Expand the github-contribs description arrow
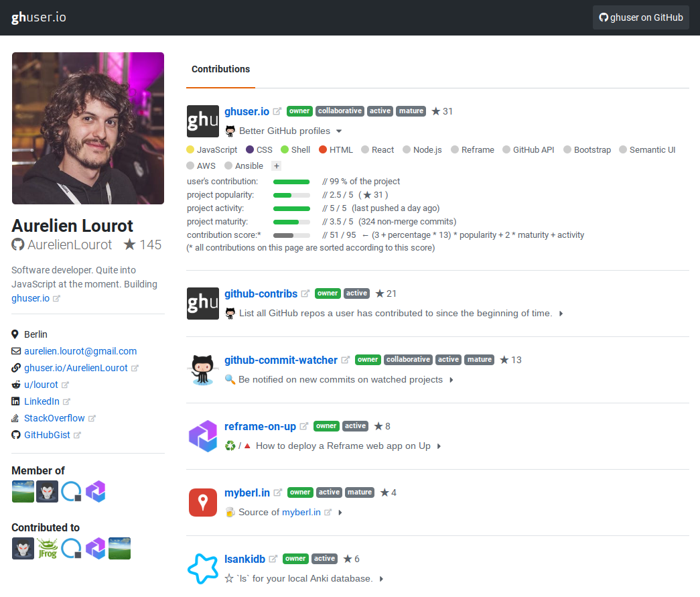Viewport: 700px width, 597px height. (561, 314)
